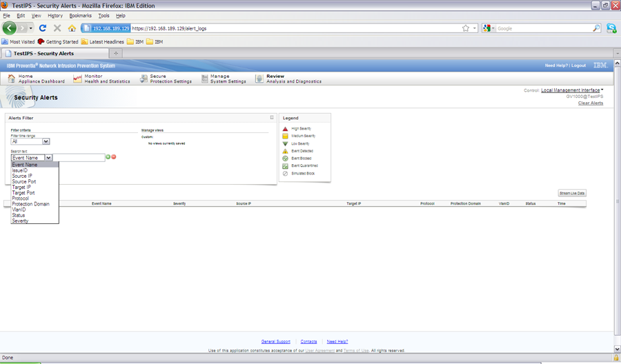Open Local Management Interface control dropdown
The height and width of the screenshot is (364, 621).
(x=572, y=90)
